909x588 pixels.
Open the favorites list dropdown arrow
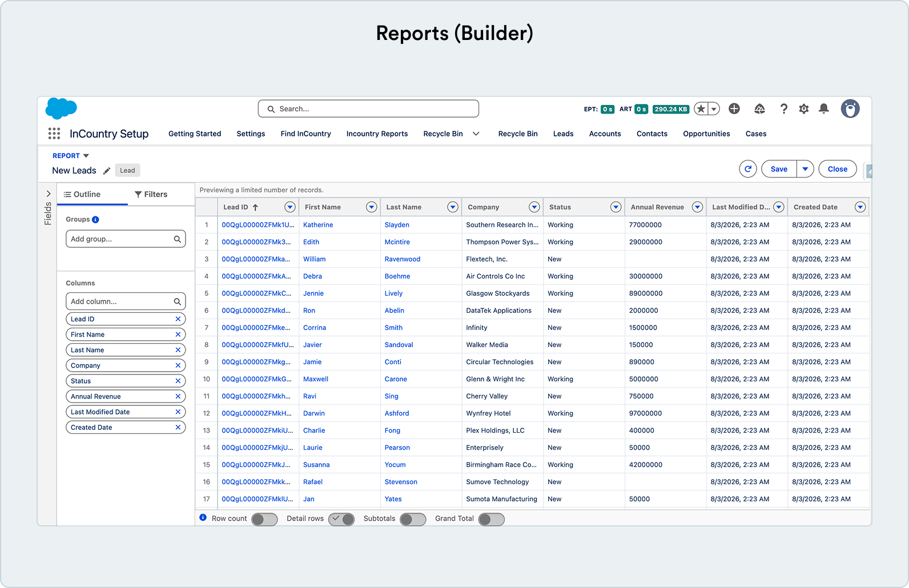coord(714,109)
